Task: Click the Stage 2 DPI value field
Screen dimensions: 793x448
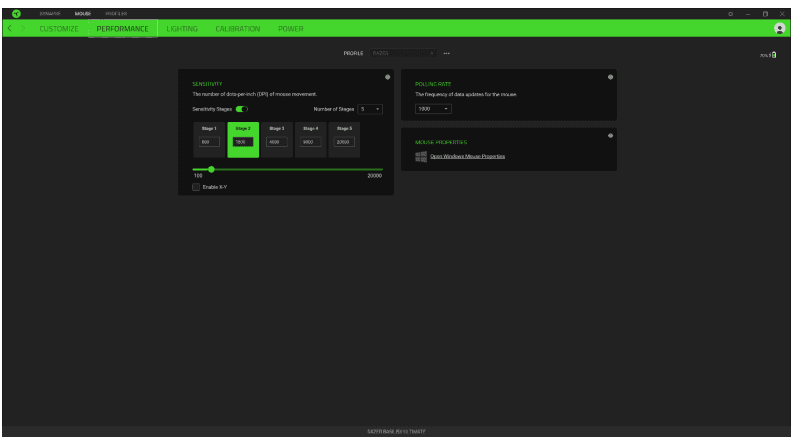Action: tap(243, 142)
